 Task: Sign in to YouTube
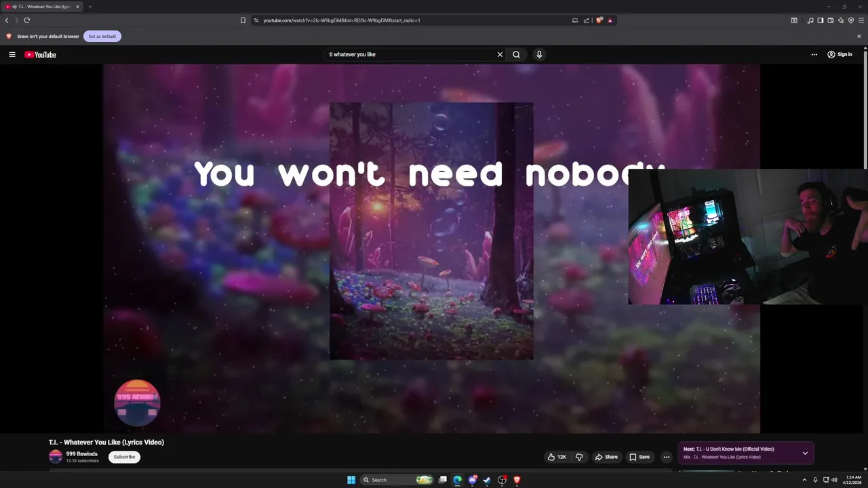click(x=840, y=54)
